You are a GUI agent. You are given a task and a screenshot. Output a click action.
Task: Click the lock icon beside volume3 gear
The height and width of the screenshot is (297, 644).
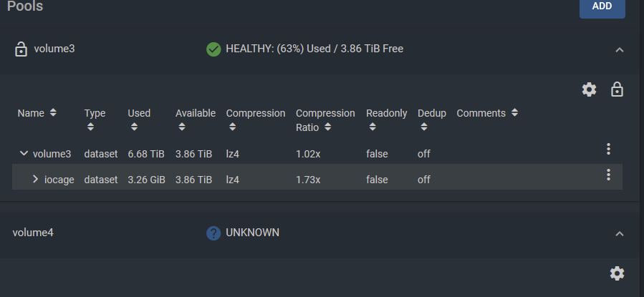tap(617, 89)
